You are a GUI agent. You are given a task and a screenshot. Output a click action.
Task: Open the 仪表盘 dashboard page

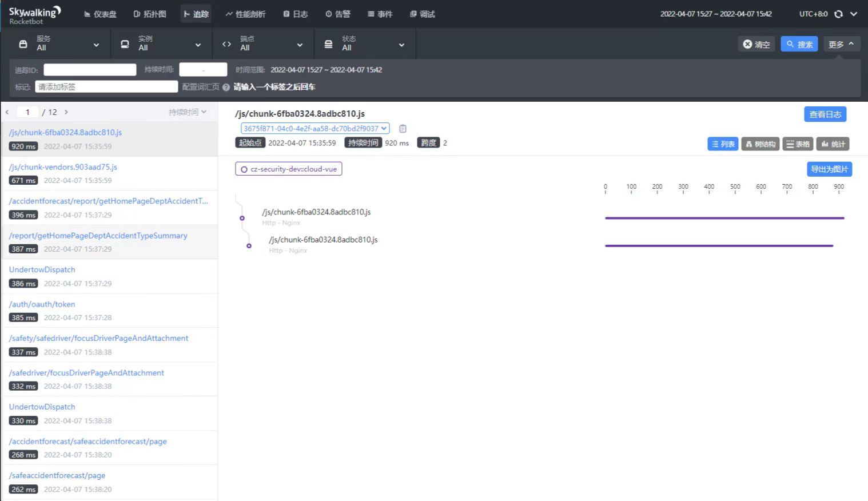point(100,14)
